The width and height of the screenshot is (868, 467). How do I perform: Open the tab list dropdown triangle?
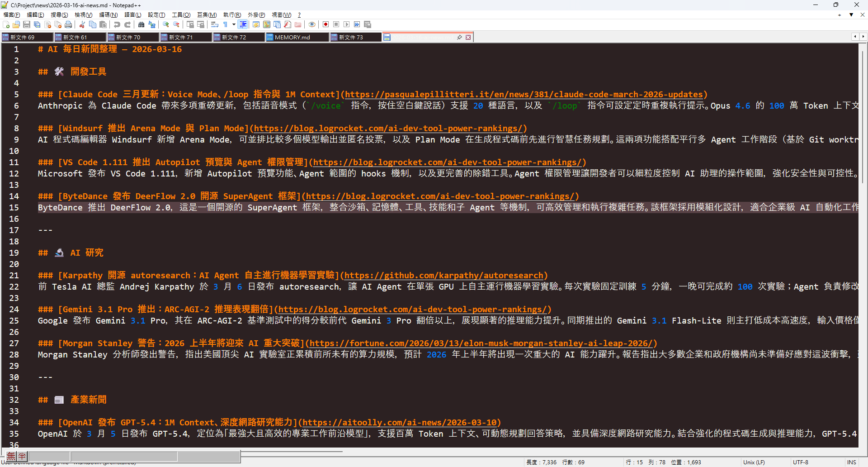(851, 15)
